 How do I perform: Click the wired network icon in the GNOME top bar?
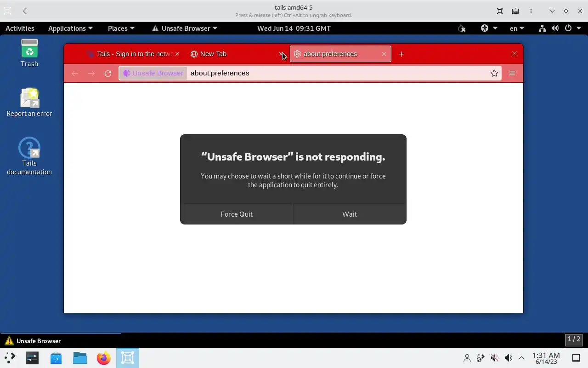point(542,28)
